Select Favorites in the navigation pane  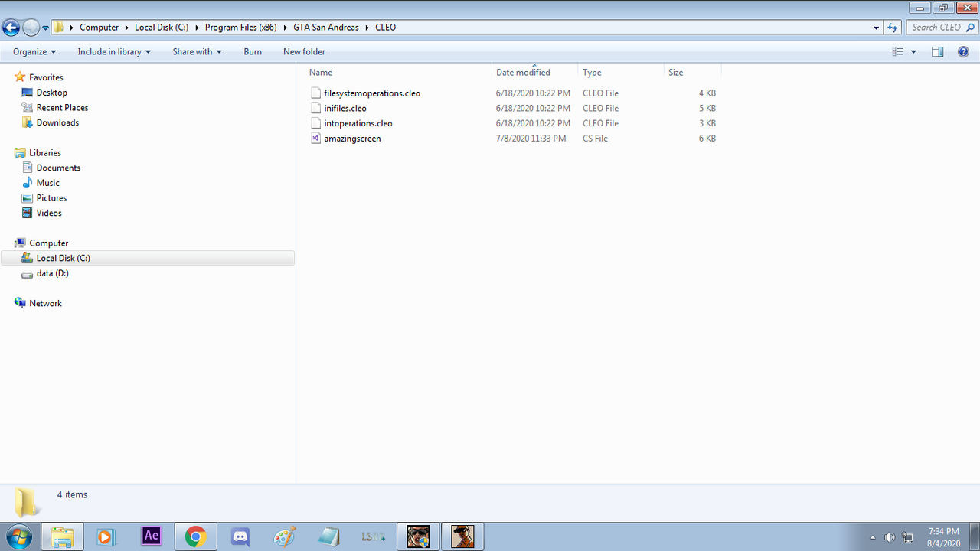coord(46,77)
